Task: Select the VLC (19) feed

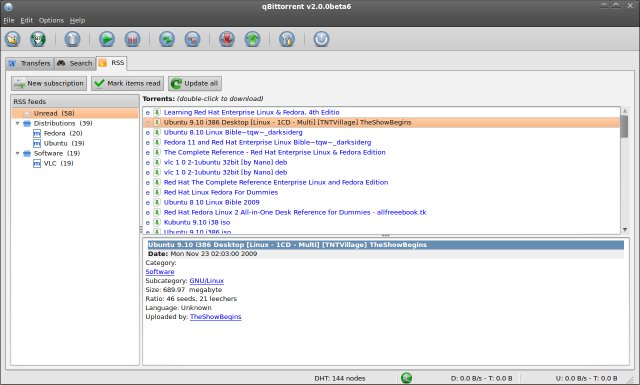Action: 59,163
